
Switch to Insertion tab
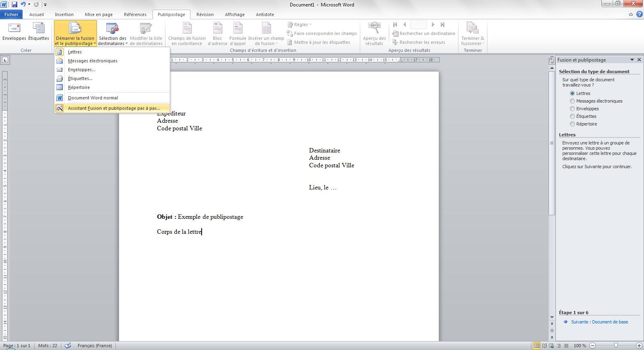click(x=64, y=14)
